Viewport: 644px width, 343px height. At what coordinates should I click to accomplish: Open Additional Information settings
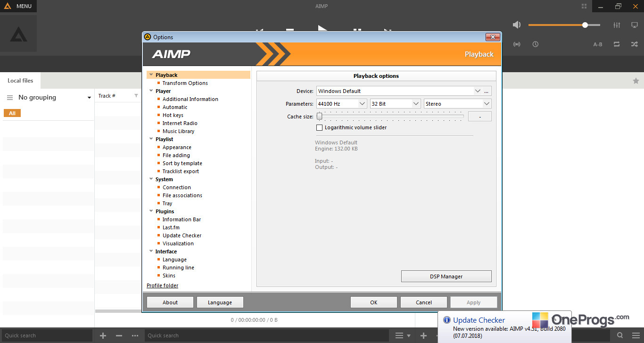point(190,99)
